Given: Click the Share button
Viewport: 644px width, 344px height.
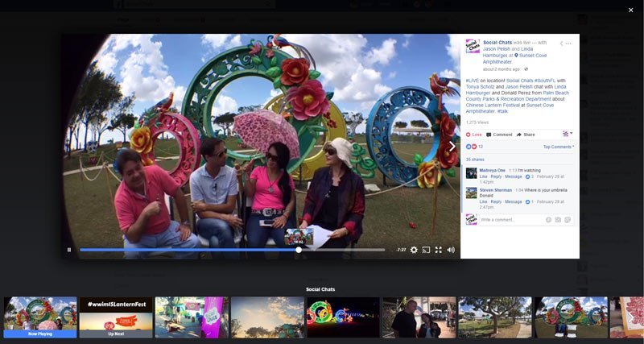Looking at the screenshot, I should point(526,135).
